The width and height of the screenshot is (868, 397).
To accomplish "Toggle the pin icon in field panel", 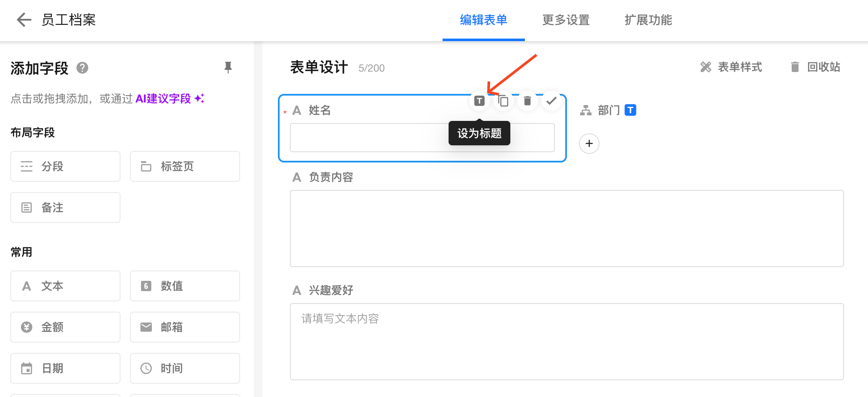I will [x=228, y=67].
